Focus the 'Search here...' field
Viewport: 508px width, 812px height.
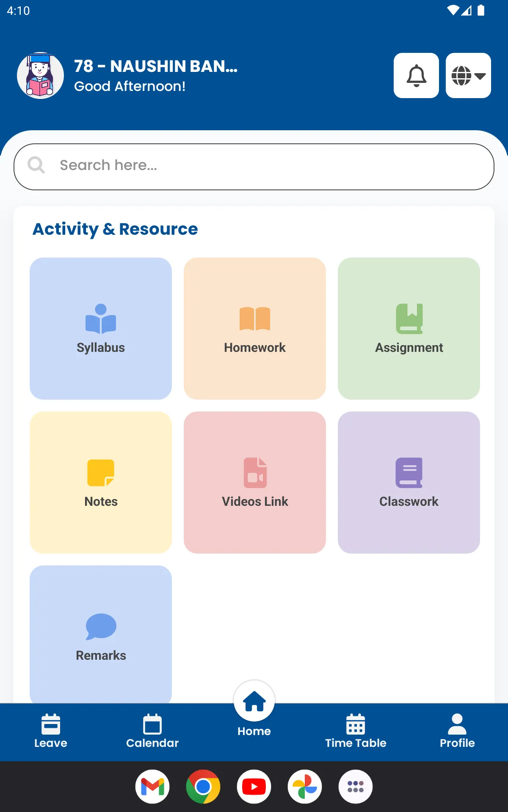coord(254,167)
